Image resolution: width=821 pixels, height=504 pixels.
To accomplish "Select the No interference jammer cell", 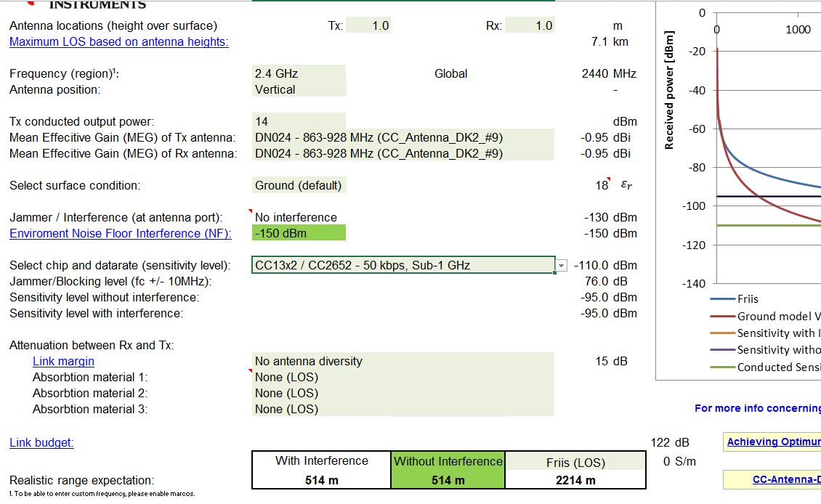I will (299, 217).
